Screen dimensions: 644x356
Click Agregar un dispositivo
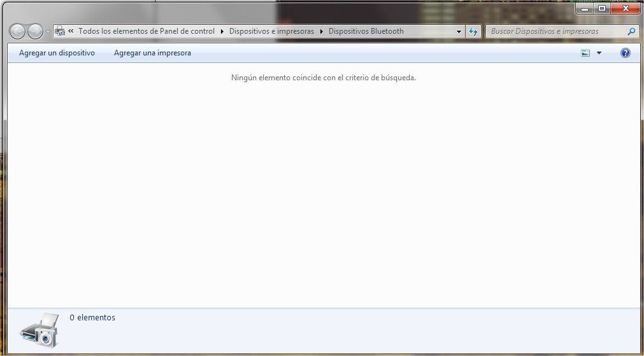tap(57, 53)
